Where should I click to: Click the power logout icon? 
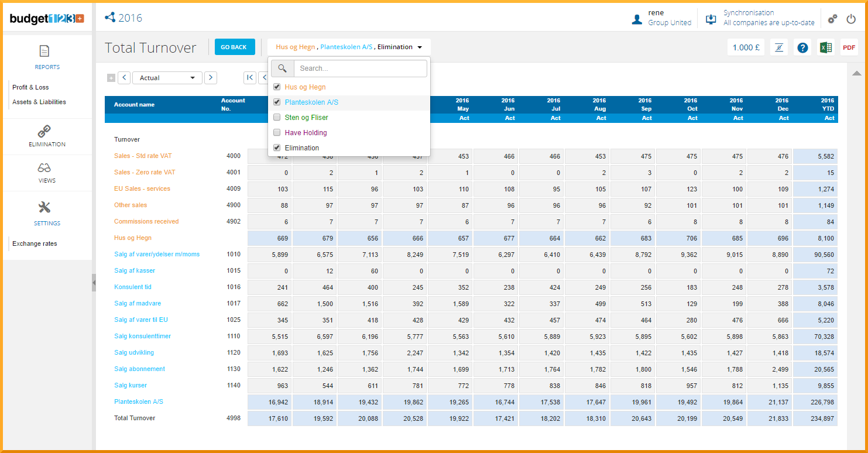click(x=851, y=19)
